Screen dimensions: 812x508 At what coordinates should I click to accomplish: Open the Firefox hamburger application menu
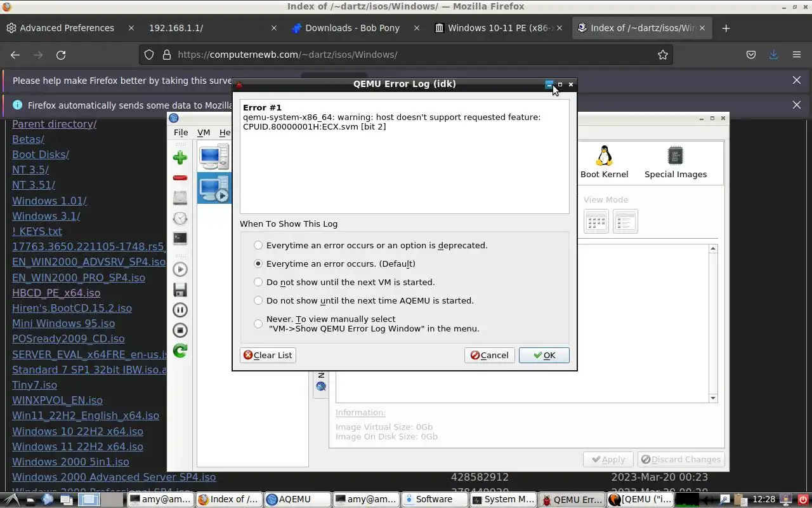(796, 55)
